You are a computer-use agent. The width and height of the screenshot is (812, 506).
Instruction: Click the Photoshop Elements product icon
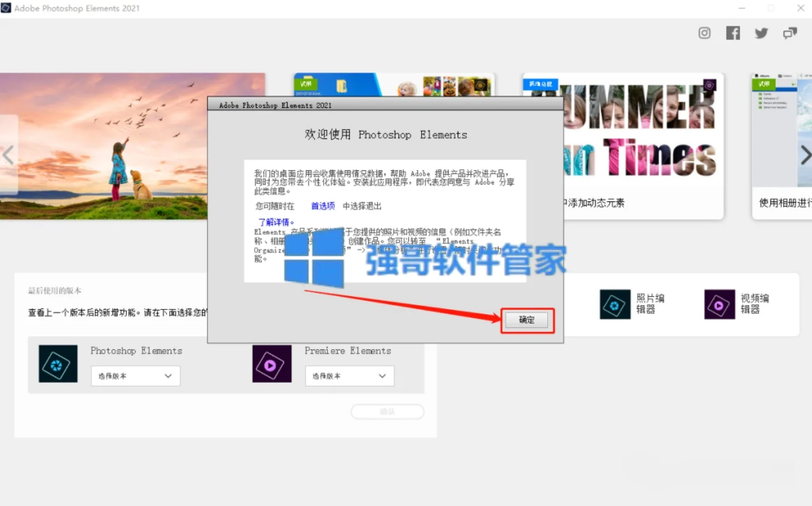(58, 364)
